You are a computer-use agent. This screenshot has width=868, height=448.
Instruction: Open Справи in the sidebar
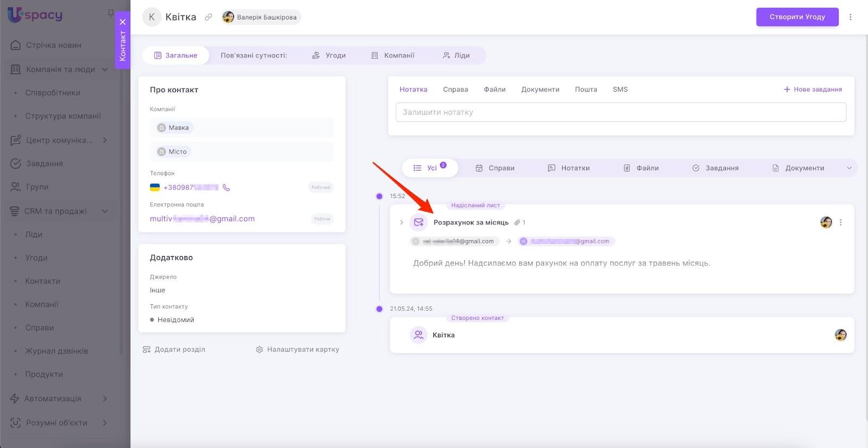click(x=40, y=328)
